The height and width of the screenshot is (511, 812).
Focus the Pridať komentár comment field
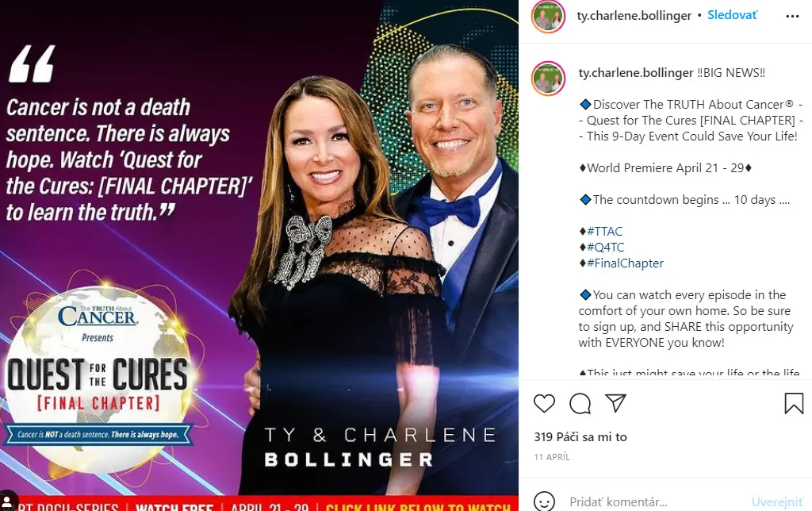click(x=656, y=501)
